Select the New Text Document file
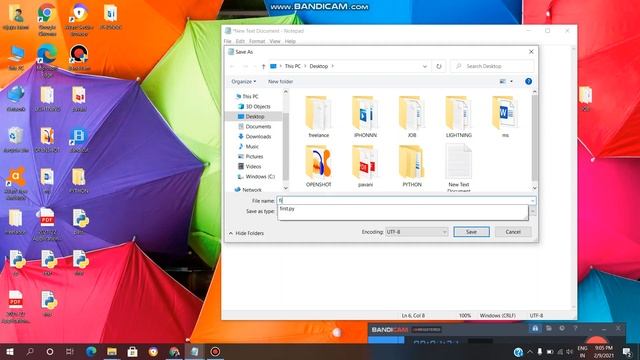Image resolution: width=640 pixels, height=360 pixels. [458, 167]
